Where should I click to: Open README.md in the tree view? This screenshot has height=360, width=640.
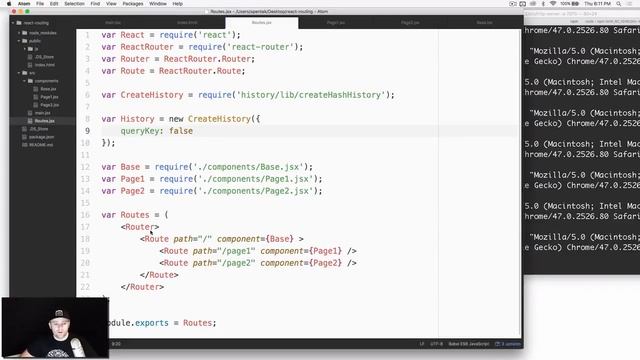[x=41, y=144]
